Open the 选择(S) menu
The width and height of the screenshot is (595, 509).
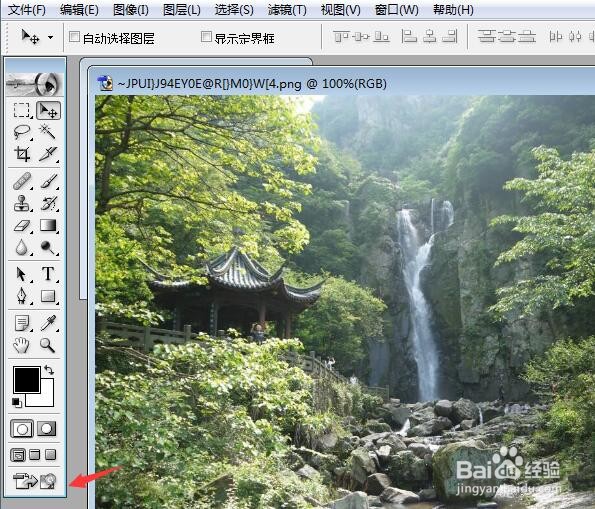point(234,10)
